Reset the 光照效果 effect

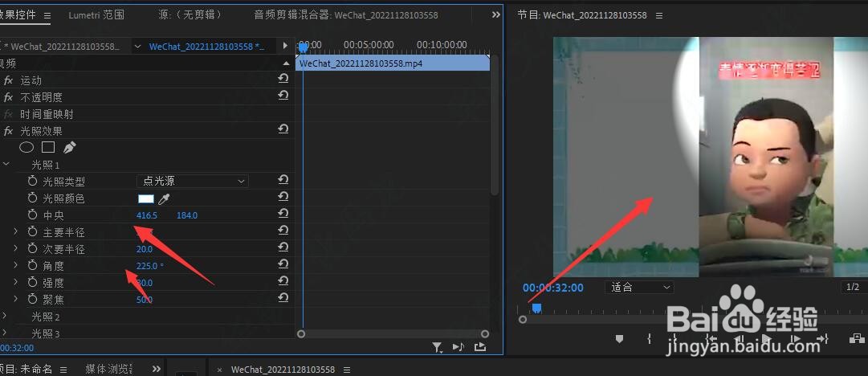click(x=283, y=129)
